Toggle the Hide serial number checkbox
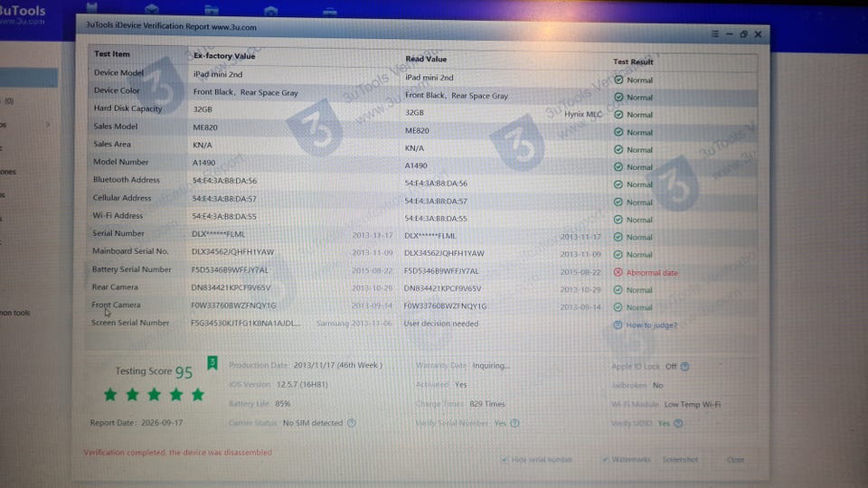This screenshot has height=488, width=868. pos(504,459)
